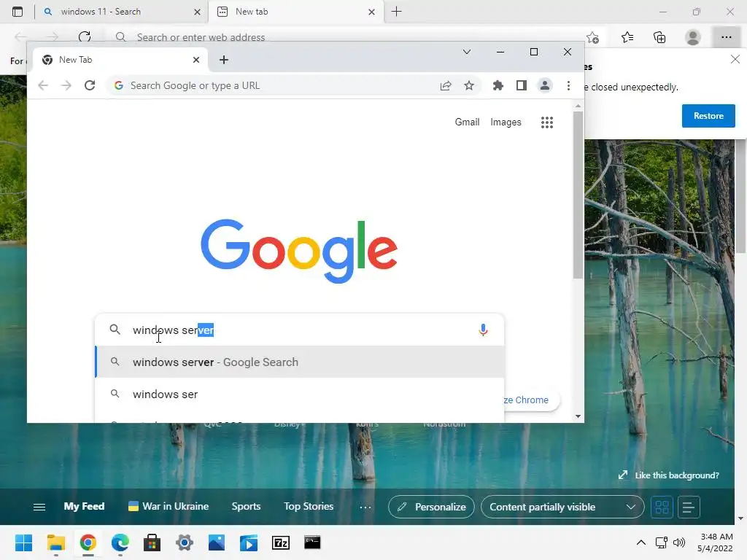Image resolution: width=747 pixels, height=560 pixels.
Task: Show hidden system tray icons
Action: click(x=641, y=542)
